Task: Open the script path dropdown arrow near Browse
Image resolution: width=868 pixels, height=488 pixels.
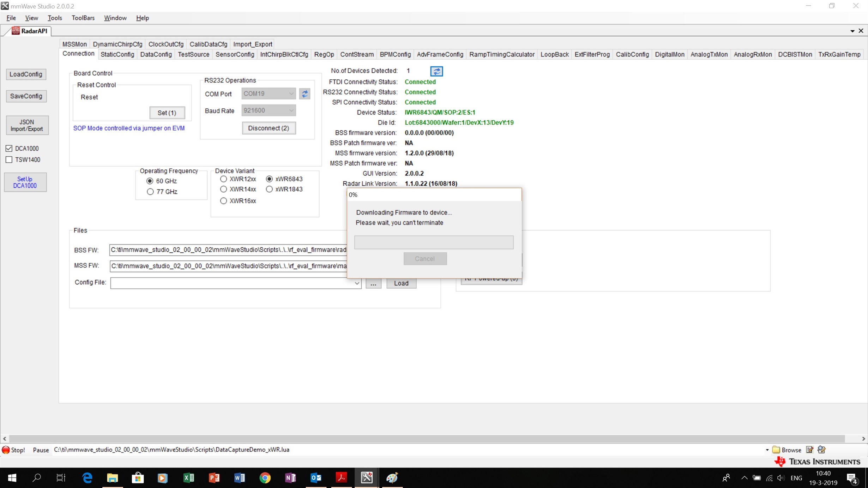Action: tap(767, 450)
